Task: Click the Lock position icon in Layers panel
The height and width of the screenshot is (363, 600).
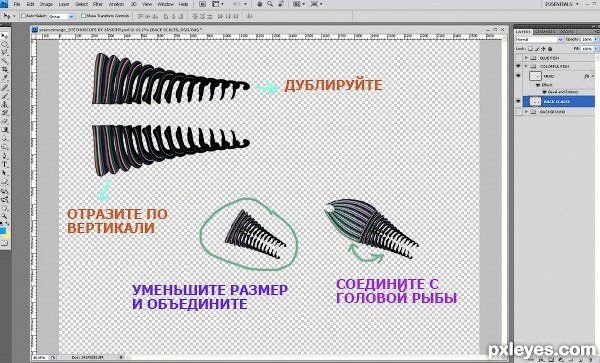Action: [543, 49]
